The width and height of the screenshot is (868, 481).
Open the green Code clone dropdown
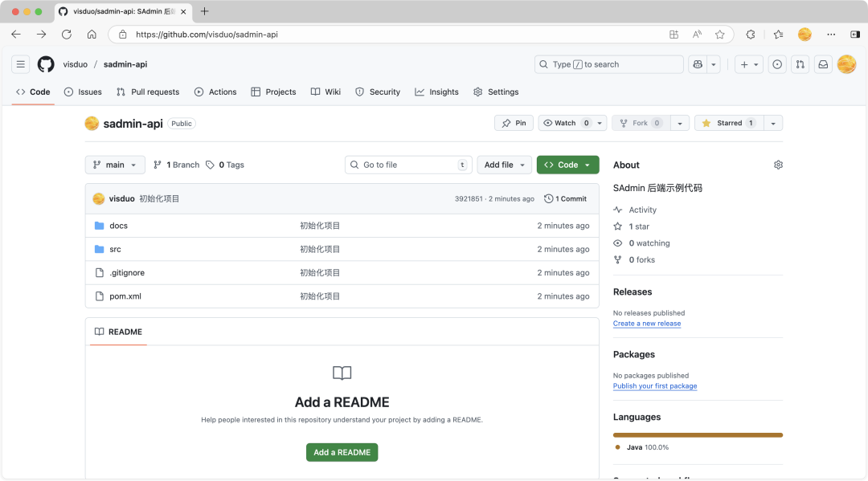point(567,165)
